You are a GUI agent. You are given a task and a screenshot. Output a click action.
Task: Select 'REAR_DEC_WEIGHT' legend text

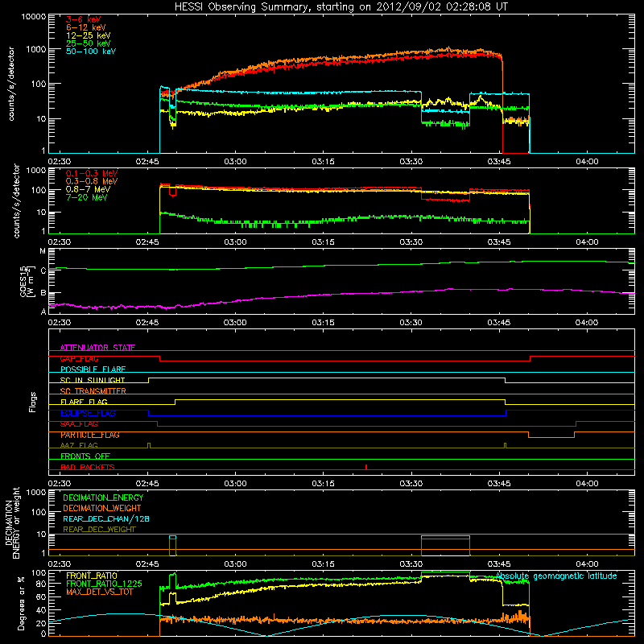click(99, 530)
